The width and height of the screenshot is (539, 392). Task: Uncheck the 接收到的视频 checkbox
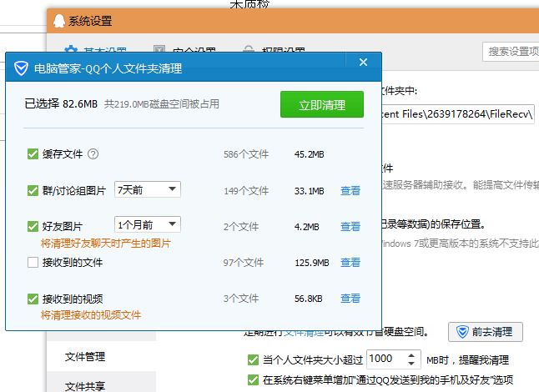click(x=33, y=299)
